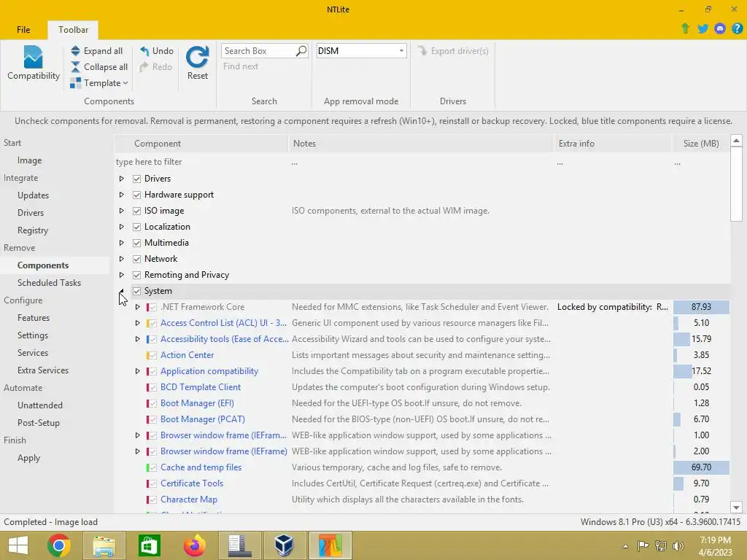Go to the Apply page
Viewport: 747px width, 560px height.
28,458
